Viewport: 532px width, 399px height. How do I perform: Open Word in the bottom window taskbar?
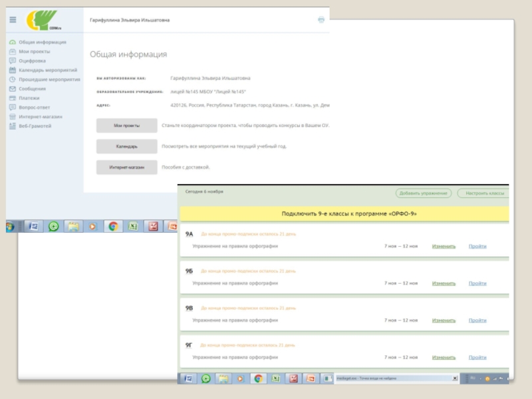188,378
